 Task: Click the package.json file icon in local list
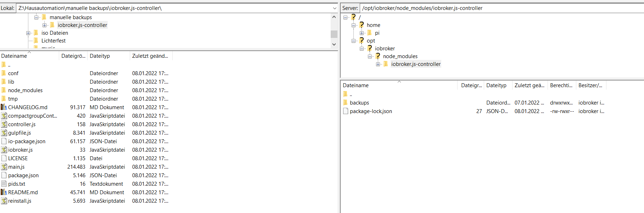pyautogui.click(x=4, y=175)
